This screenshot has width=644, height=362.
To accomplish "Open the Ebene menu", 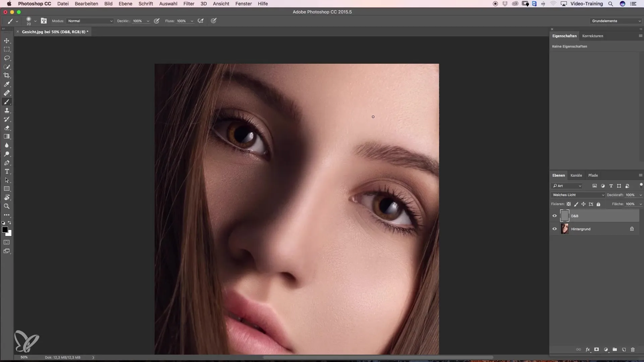I will [x=125, y=4].
